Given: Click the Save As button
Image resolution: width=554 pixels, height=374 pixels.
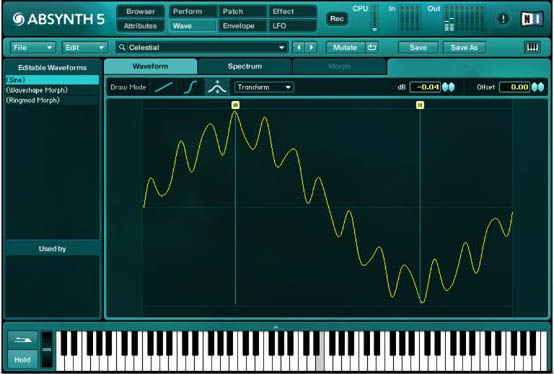Looking at the screenshot, I should tap(464, 47).
